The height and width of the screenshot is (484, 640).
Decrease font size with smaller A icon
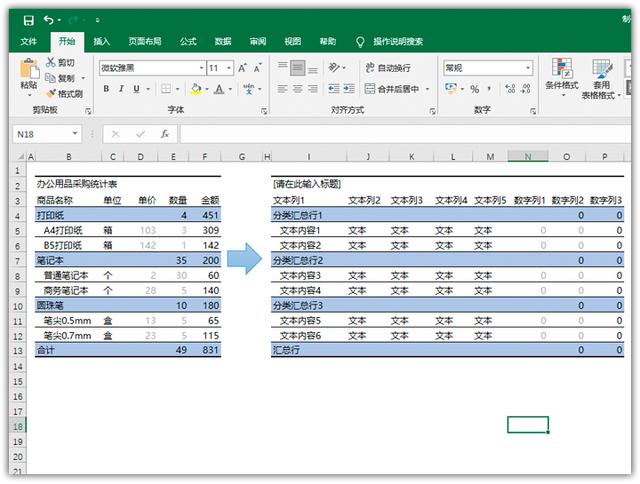(257, 68)
